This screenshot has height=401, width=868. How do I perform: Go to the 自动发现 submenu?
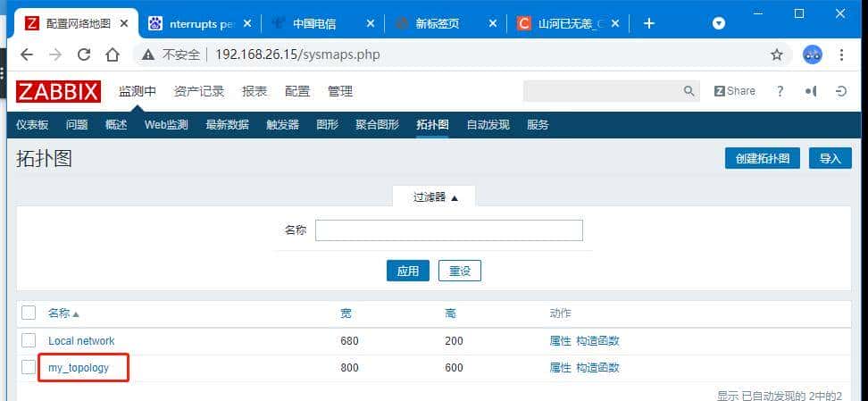[x=488, y=125]
